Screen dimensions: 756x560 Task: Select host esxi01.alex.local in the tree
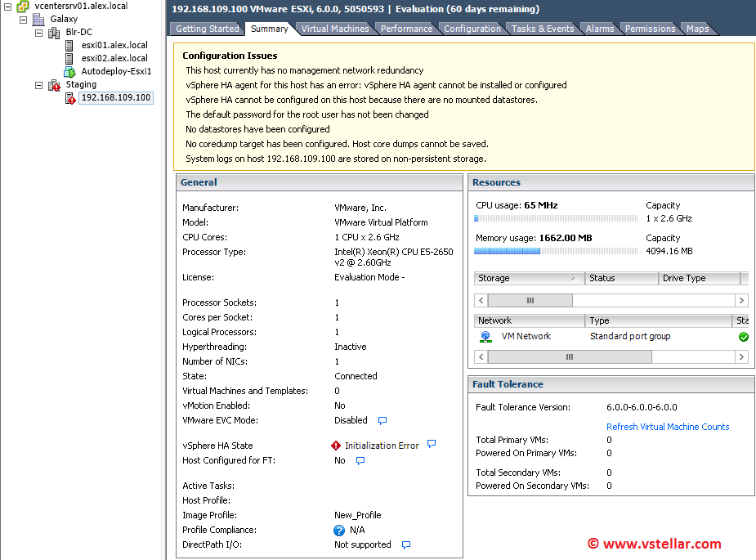click(x=114, y=45)
